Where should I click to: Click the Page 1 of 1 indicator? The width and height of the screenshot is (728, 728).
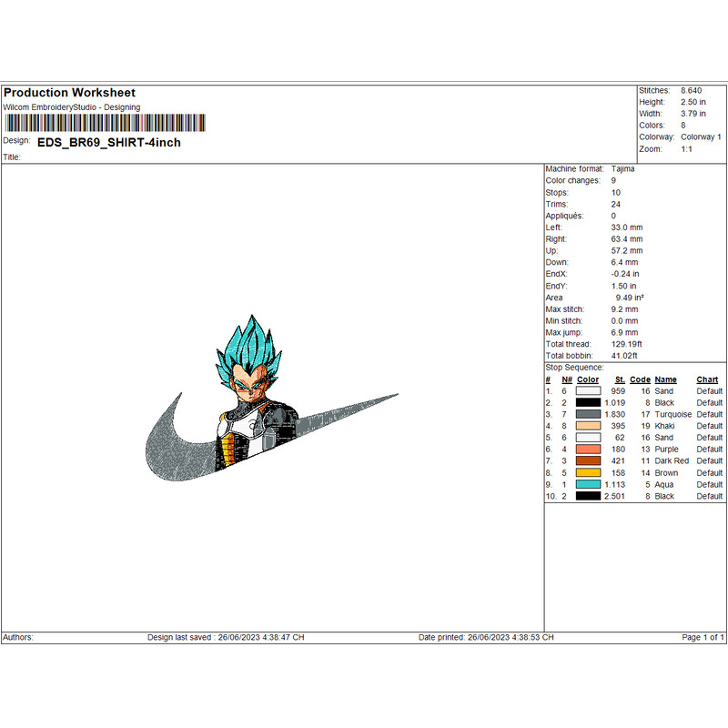(x=703, y=638)
